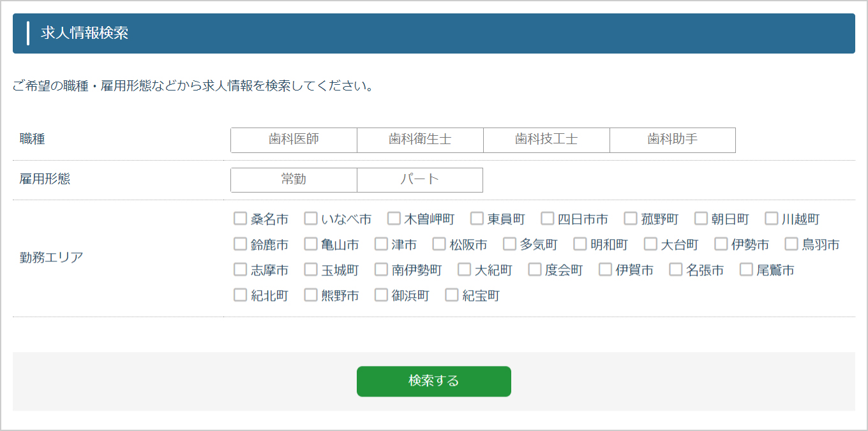Click the green 検索する button
Screen dimensions: 868x431
coord(433,381)
